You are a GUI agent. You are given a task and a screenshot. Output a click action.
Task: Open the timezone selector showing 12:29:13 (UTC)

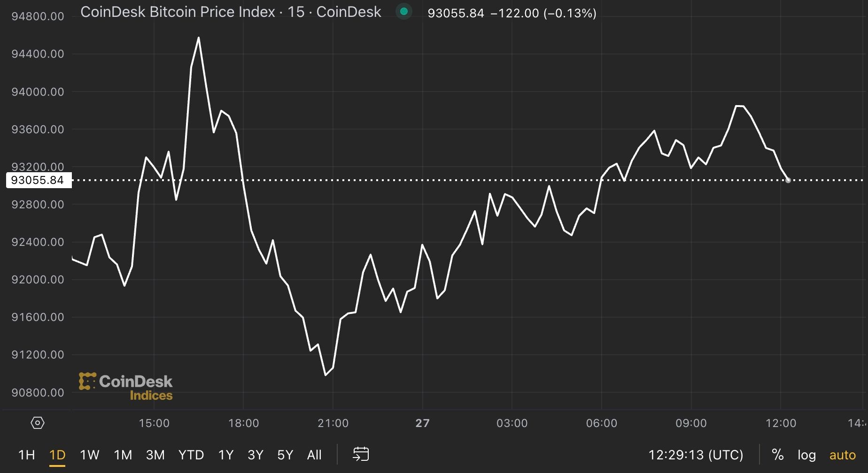696,454
